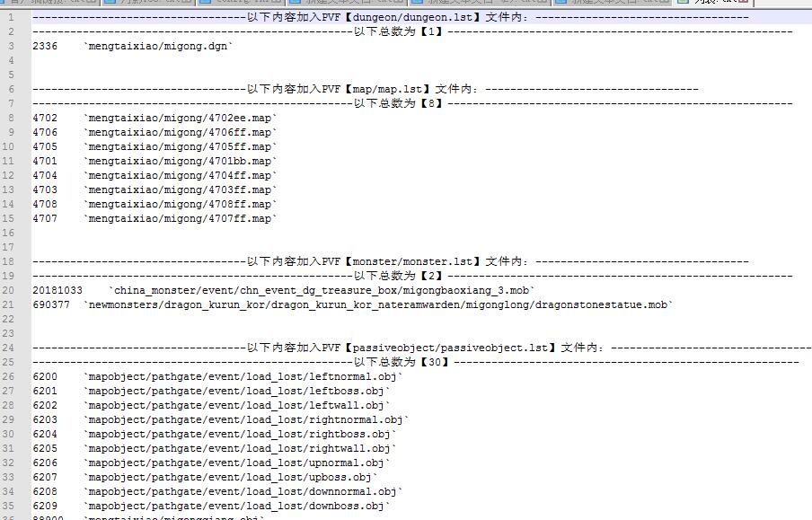Screen dimensions: 812x520
Task: Place cursor on the 4707ff.map line
Action: pyautogui.click(x=180, y=218)
